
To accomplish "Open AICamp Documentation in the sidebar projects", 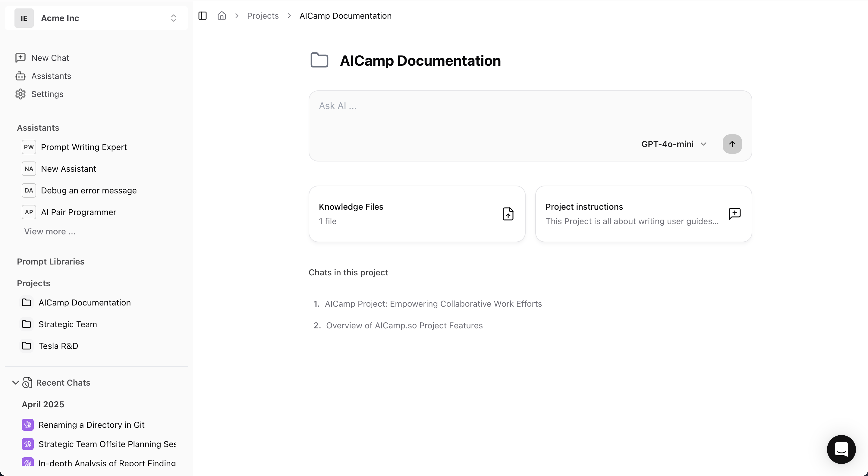I will tap(85, 302).
